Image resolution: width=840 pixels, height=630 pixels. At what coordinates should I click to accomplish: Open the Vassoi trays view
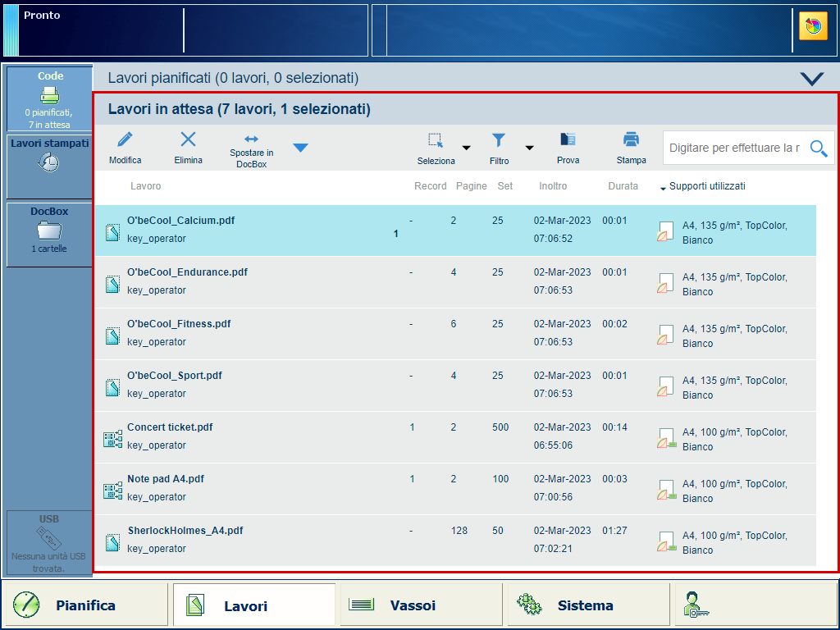pyautogui.click(x=421, y=605)
